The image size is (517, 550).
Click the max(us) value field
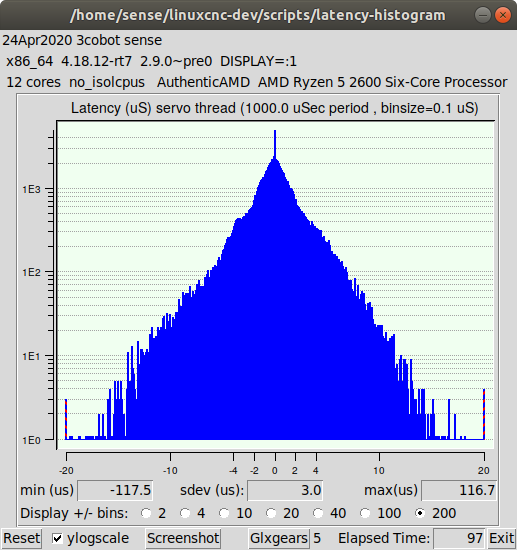[459, 490]
